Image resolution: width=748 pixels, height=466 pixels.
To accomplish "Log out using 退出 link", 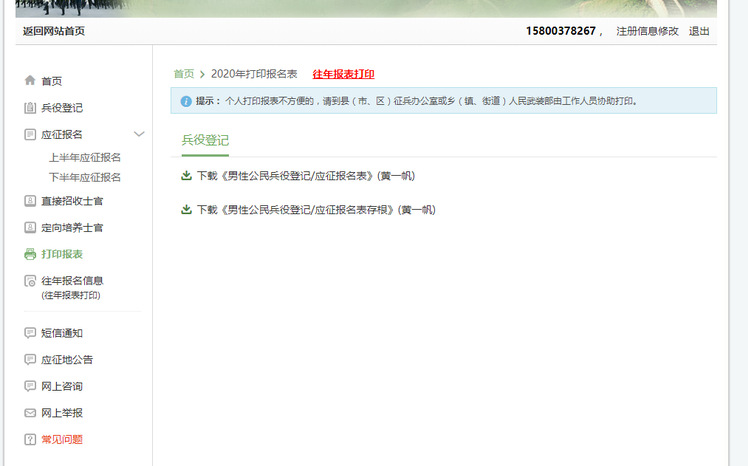I will pos(699,31).
